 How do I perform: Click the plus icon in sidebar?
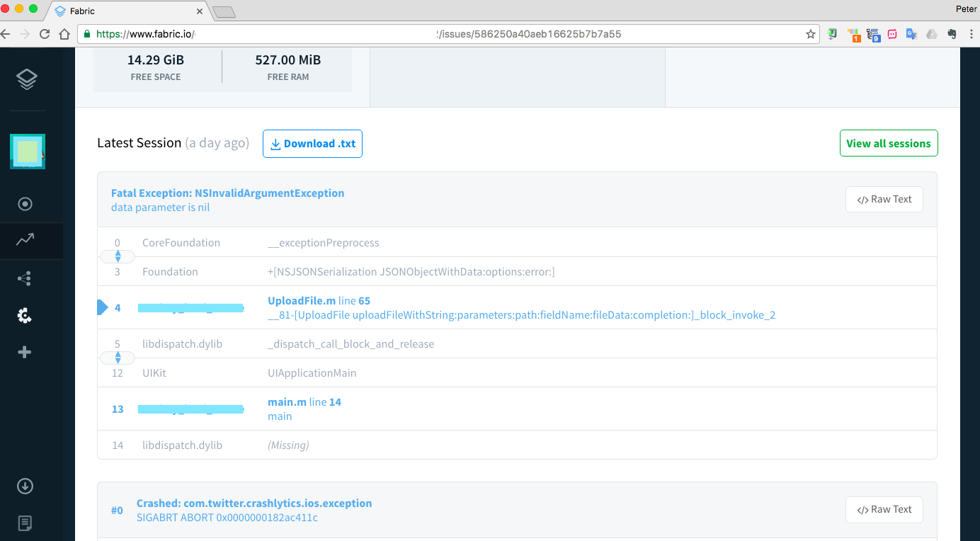coord(25,352)
